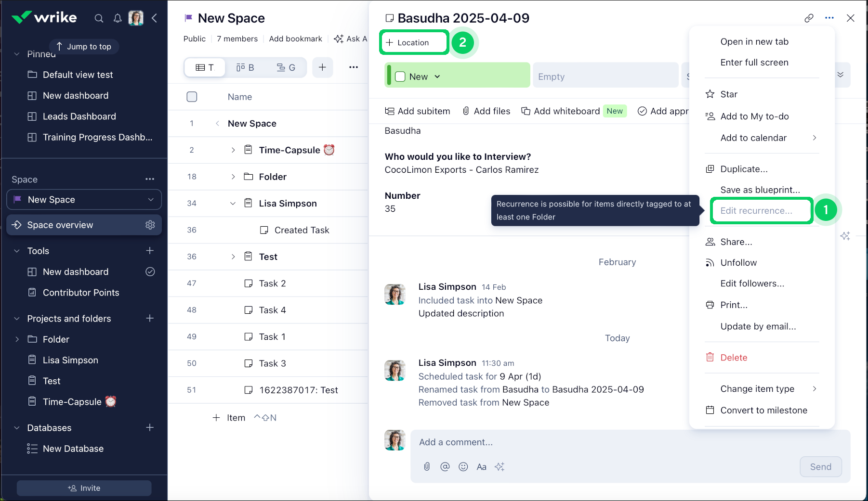Collapse the Tools section
868x501 pixels.
pyautogui.click(x=17, y=251)
